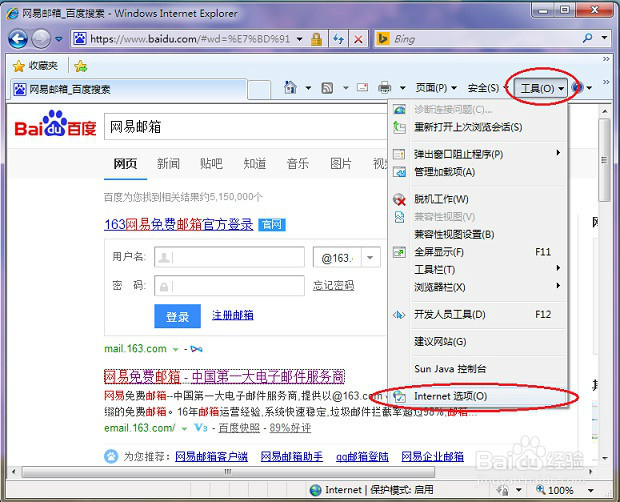Click the Refresh page icon

[338, 39]
